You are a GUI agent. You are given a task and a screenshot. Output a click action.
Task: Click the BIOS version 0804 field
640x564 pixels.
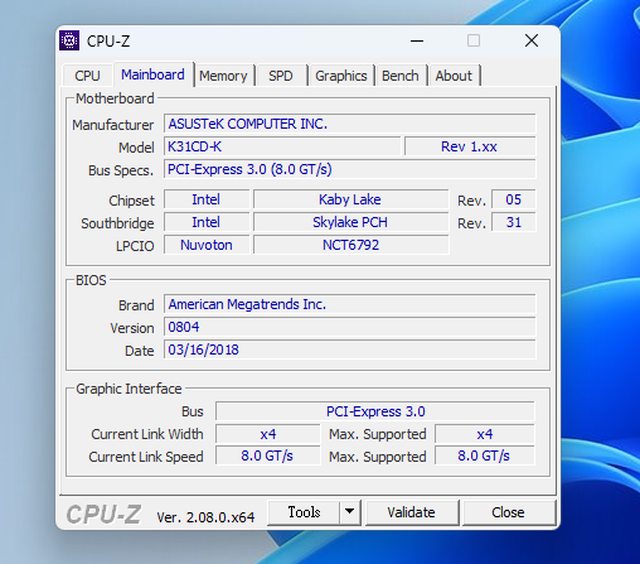point(349,327)
